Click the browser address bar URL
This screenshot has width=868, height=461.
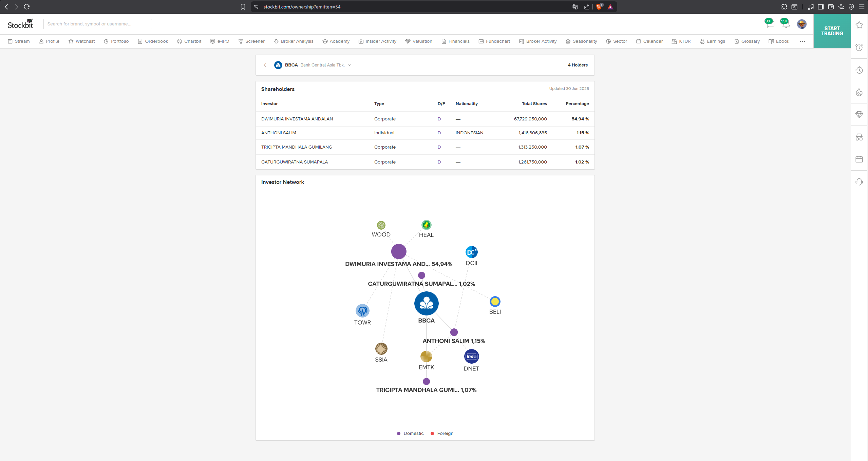click(302, 7)
